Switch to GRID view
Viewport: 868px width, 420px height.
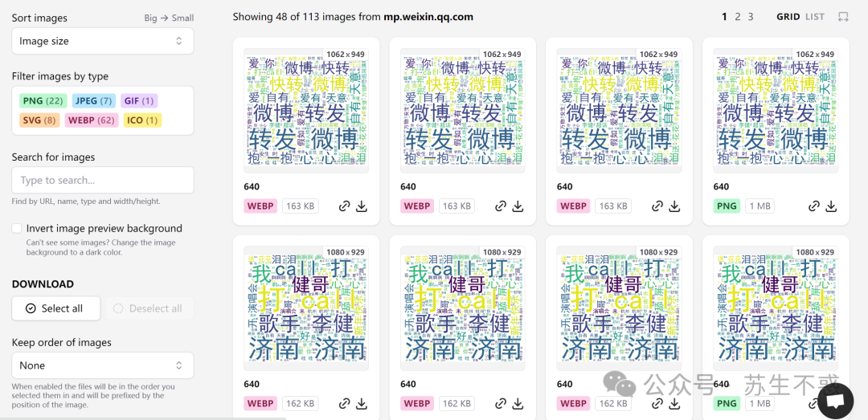tap(788, 17)
